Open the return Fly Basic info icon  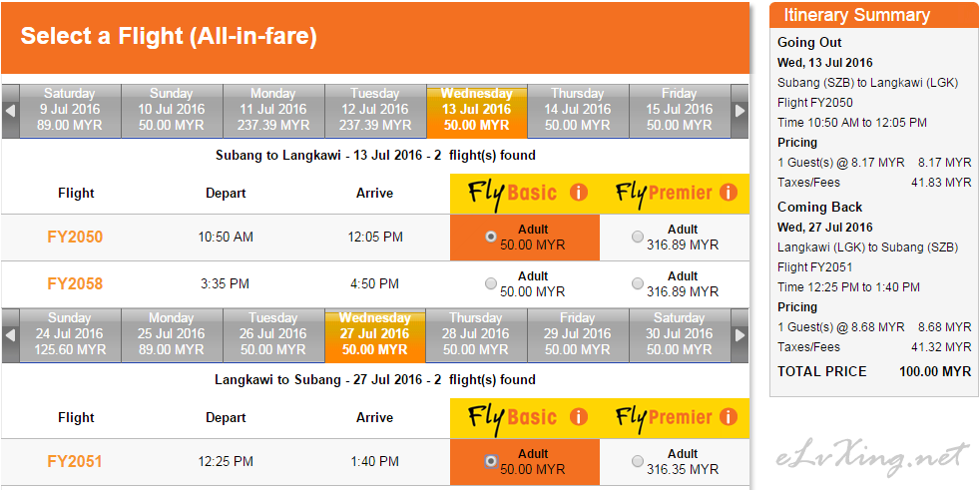[579, 417]
